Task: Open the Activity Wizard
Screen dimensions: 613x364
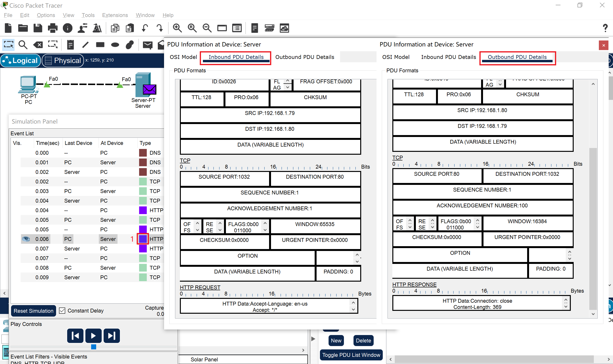Action: click(97, 28)
